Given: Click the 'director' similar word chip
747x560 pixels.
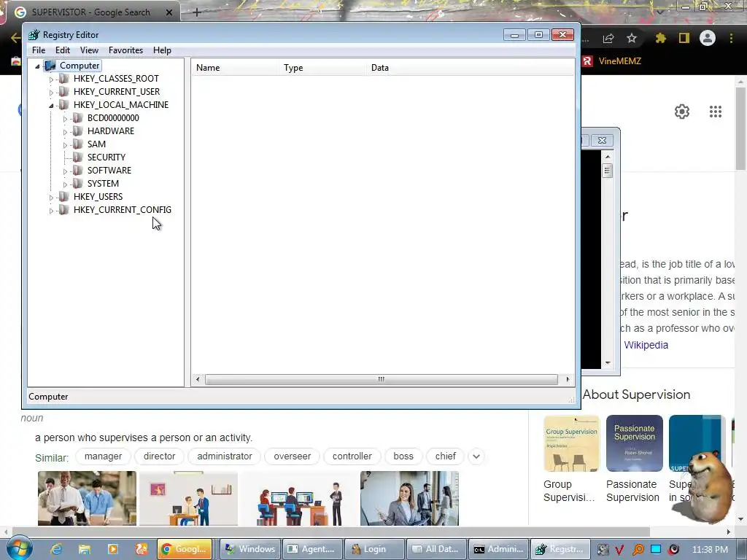Looking at the screenshot, I should click(x=159, y=456).
